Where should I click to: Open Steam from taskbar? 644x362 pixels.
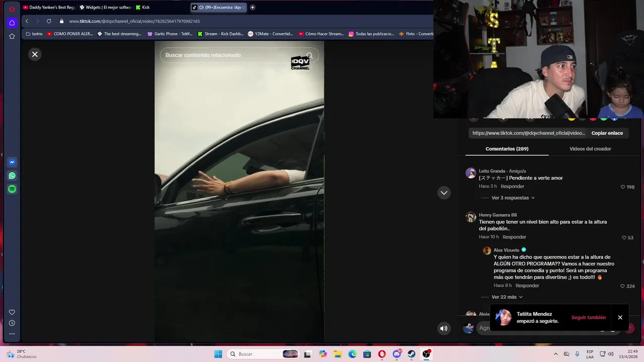tap(412, 354)
